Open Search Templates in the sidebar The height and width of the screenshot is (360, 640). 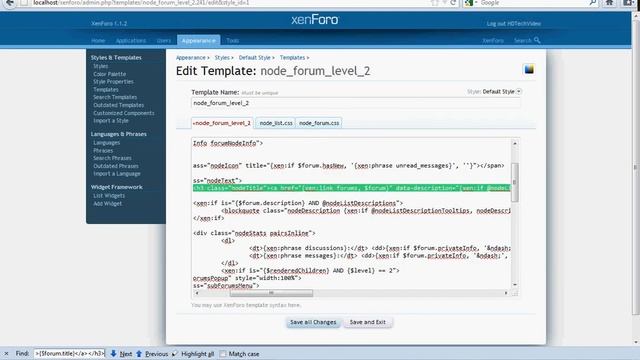coord(115,97)
